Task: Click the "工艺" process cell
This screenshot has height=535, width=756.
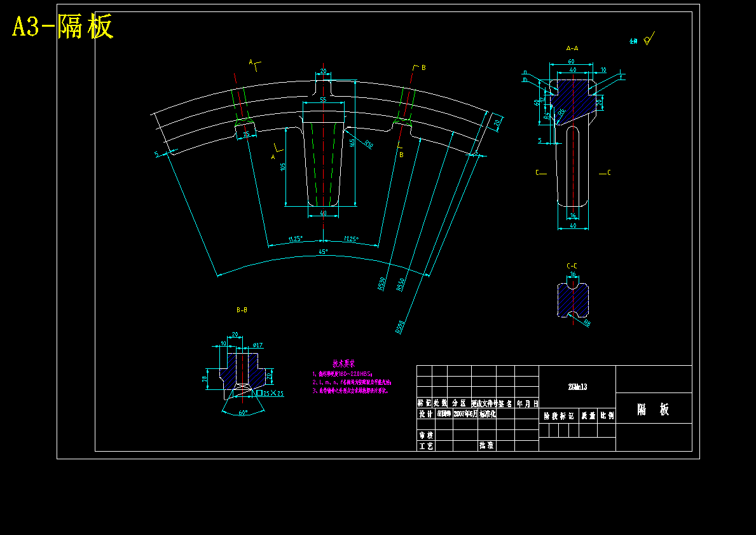Action: (x=426, y=446)
